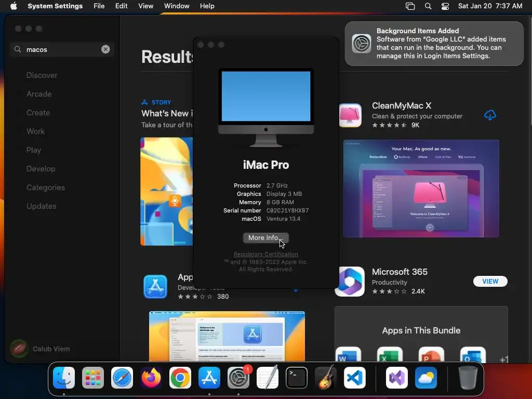Open the Edit menu

click(121, 6)
